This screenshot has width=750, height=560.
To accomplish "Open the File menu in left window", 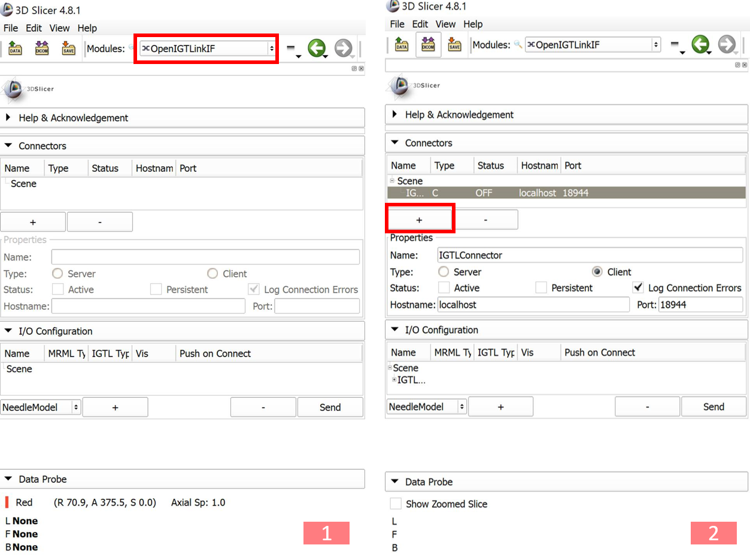I will 11,28.
